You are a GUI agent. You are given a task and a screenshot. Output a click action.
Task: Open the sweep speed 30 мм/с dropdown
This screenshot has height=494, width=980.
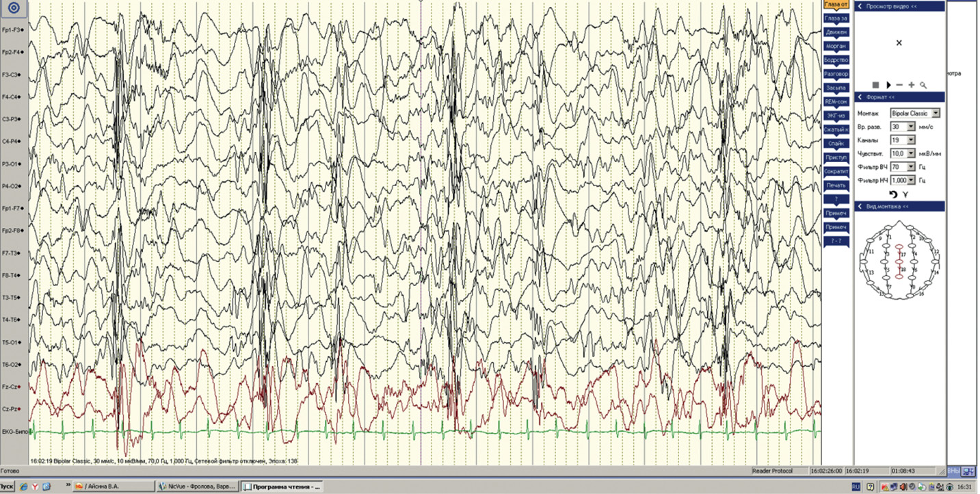[910, 127]
